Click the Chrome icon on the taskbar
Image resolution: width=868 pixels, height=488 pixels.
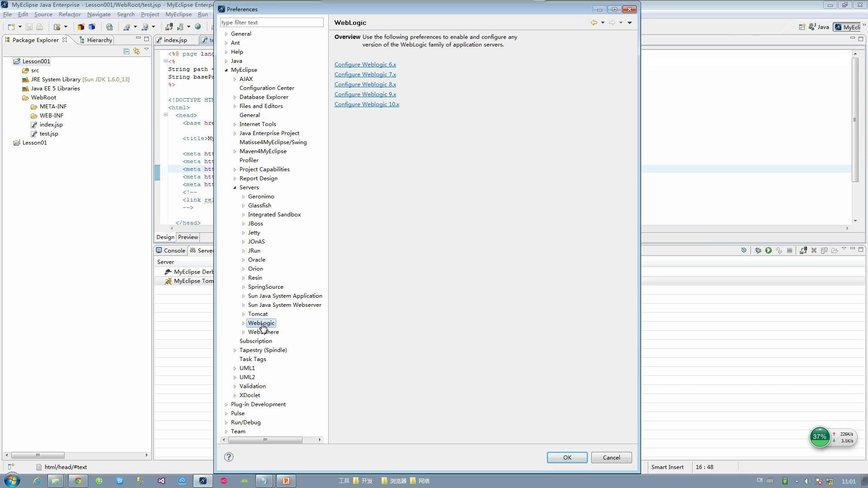(x=78, y=481)
